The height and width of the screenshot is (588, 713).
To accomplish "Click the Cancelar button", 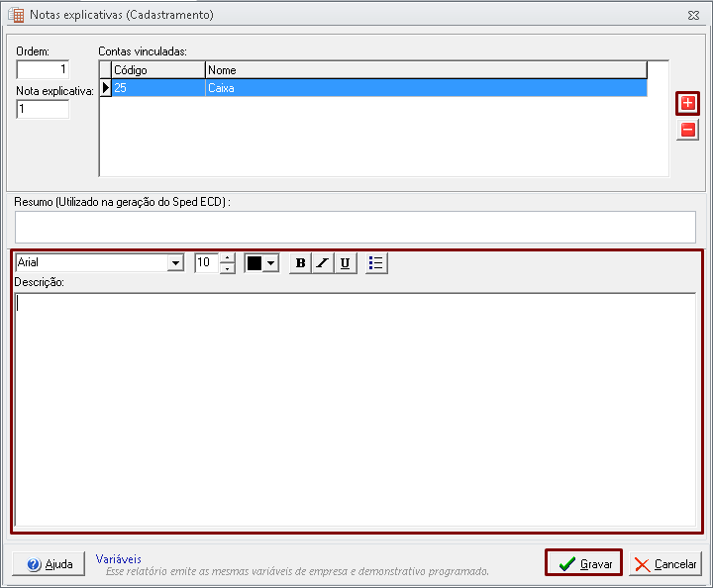I will tap(665, 564).
